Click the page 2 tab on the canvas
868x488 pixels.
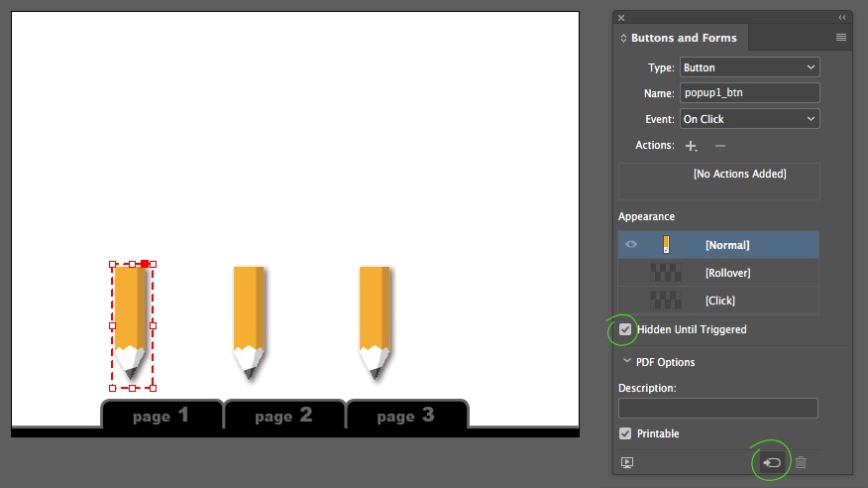pyautogui.click(x=283, y=416)
